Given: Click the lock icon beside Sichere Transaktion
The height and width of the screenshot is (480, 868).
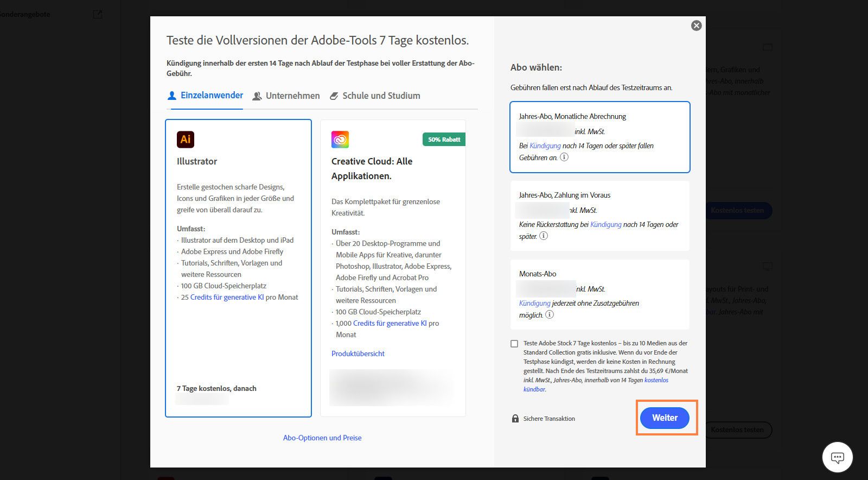Looking at the screenshot, I should (515, 419).
